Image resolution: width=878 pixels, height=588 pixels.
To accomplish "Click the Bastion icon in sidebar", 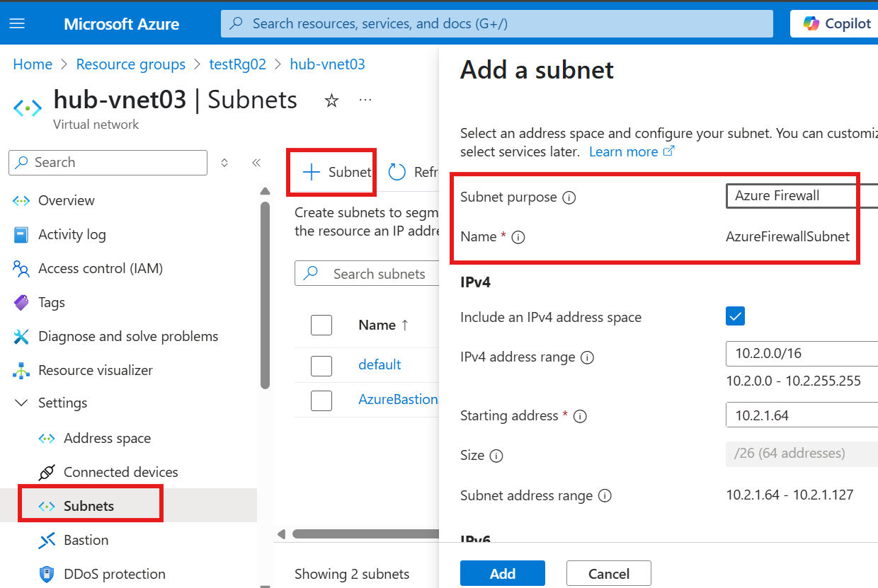I will point(47,540).
